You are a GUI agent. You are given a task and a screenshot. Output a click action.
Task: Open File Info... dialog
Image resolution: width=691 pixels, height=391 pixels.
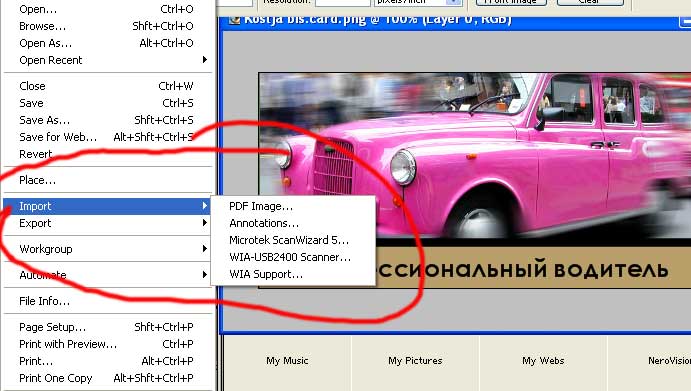(x=108, y=301)
